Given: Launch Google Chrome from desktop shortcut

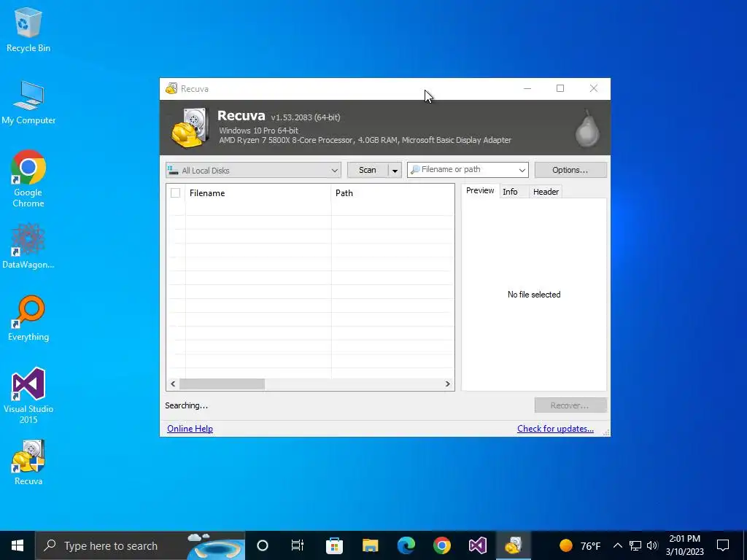Looking at the screenshot, I should [28, 179].
